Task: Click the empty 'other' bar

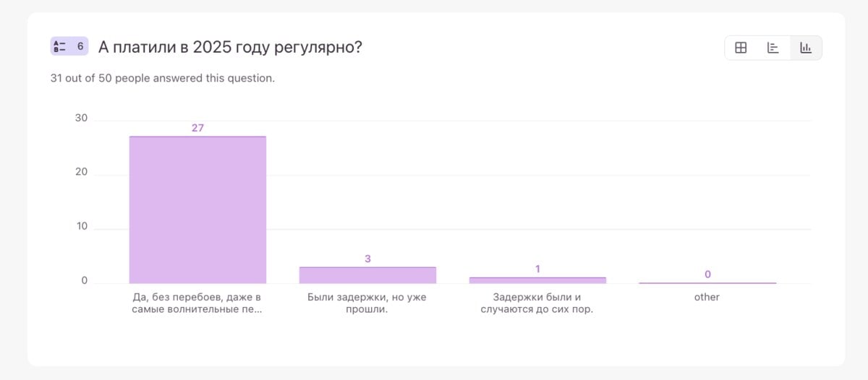Action: pos(707,282)
